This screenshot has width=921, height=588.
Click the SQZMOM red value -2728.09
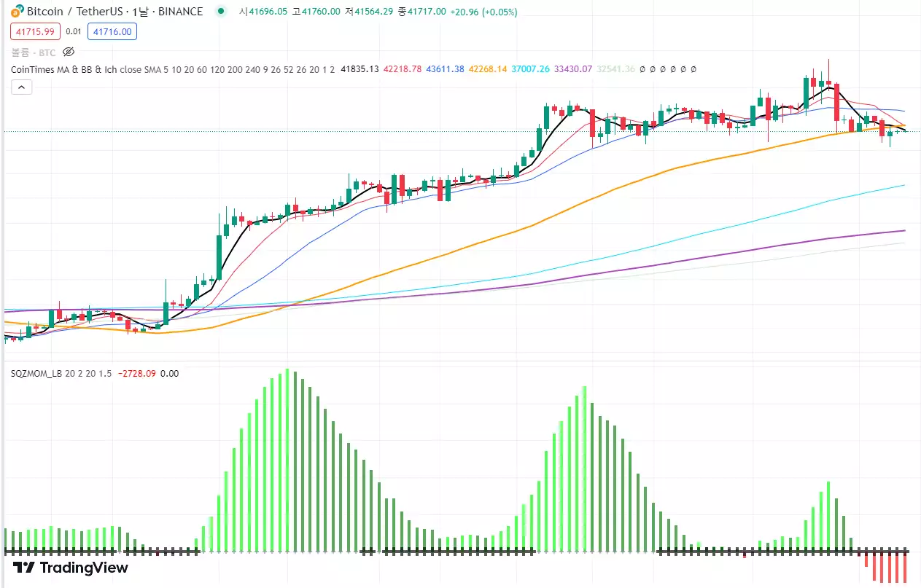coord(137,373)
